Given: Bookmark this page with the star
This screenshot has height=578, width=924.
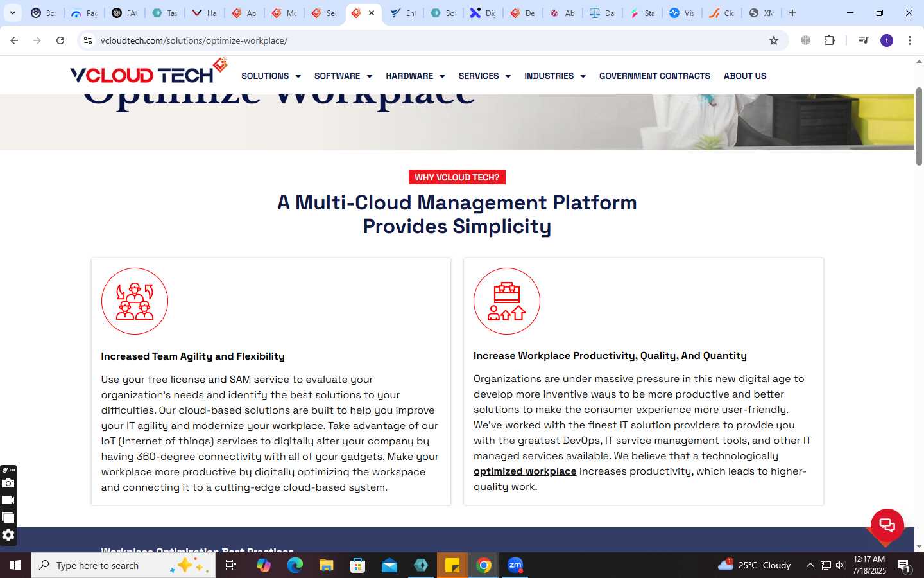Looking at the screenshot, I should tap(774, 40).
